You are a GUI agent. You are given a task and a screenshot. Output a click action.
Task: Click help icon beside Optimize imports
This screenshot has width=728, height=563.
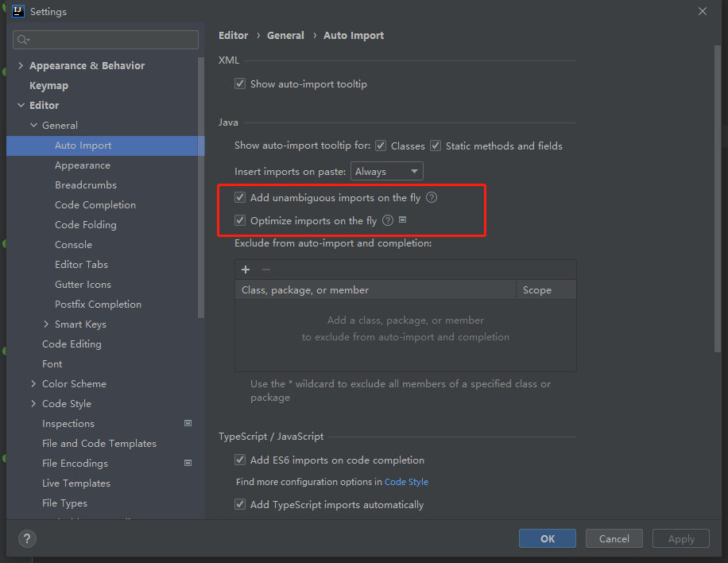tap(388, 220)
